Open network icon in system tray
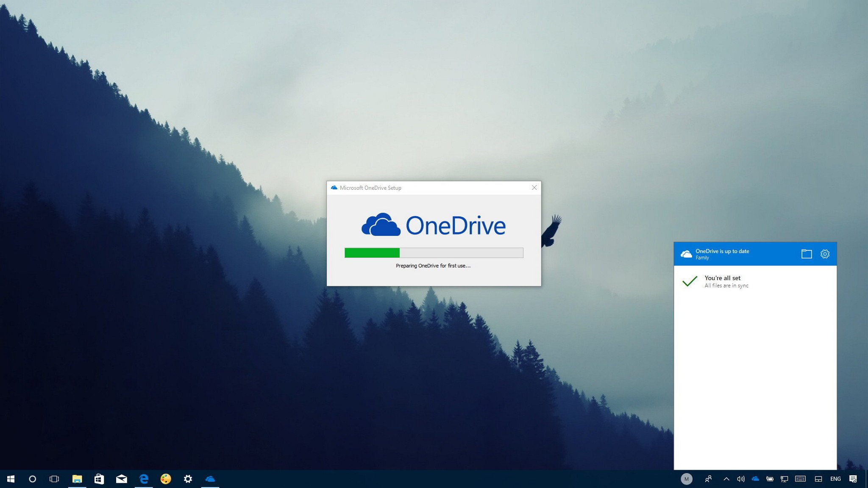Screen dimensions: 868x488 click(784, 479)
